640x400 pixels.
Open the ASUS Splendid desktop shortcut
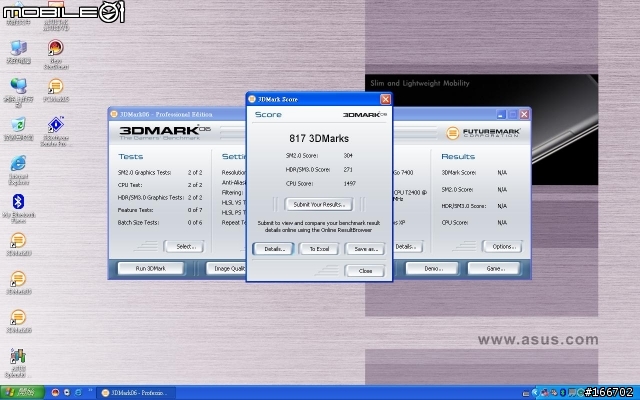tap(18, 363)
